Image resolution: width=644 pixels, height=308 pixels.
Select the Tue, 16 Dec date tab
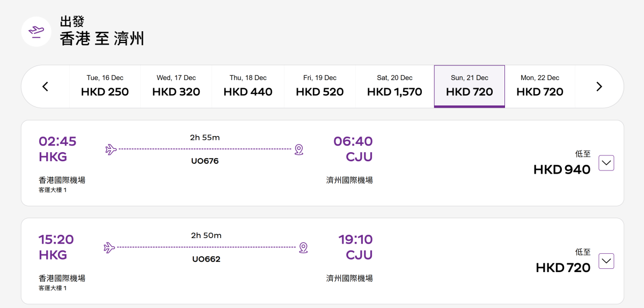pyautogui.click(x=105, y=87)
